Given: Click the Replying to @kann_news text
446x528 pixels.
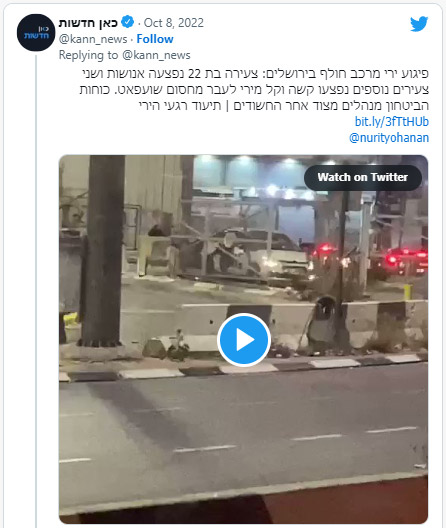Looking at the screenshot, I should 125,55.
